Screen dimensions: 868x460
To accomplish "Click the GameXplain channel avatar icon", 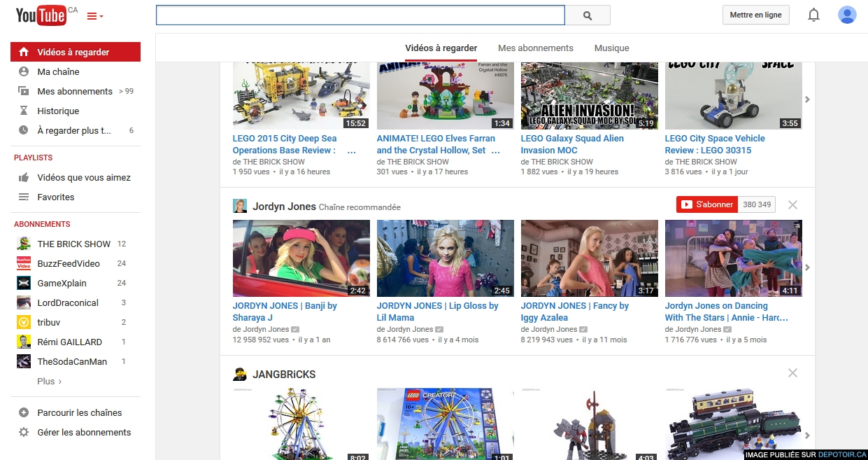I will (24, 283).
